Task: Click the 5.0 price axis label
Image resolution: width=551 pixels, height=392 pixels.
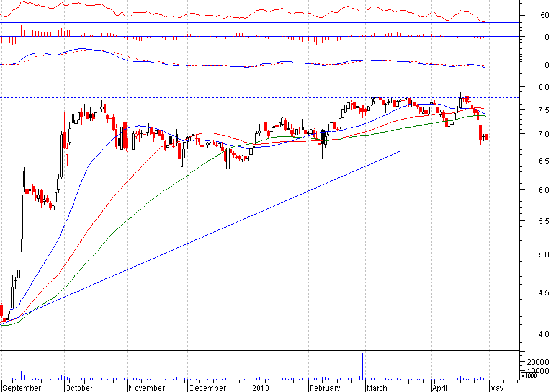Action: (x=544, y=255)
